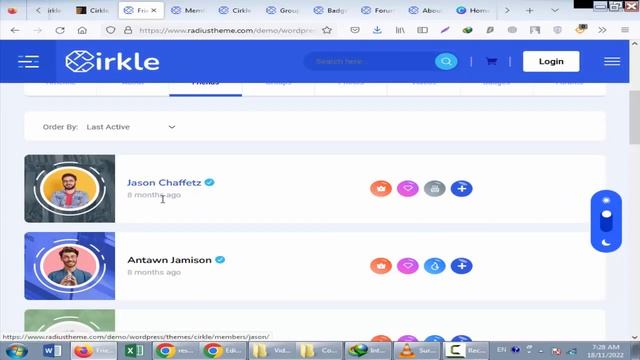
Task: Click the pink badge icon for Jason Chaffetz
Action: pyautogui.click(x=408, y=189)
